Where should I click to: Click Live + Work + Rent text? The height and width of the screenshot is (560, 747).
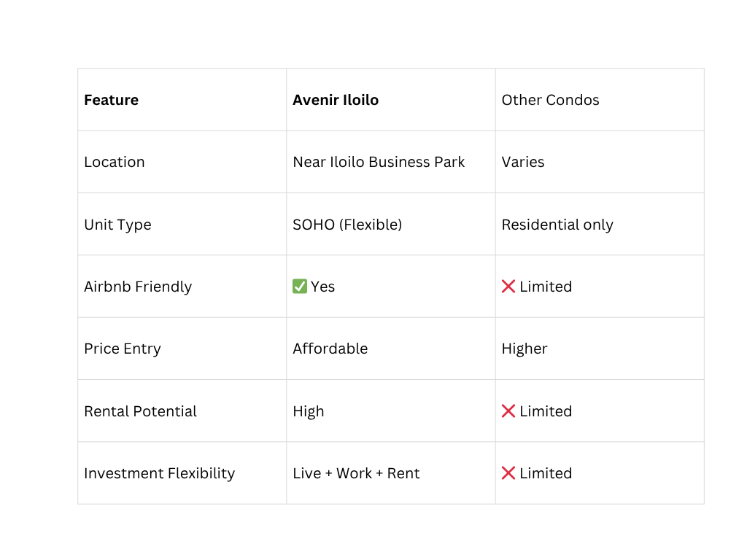pyautogui.click(x=356, y=473)
